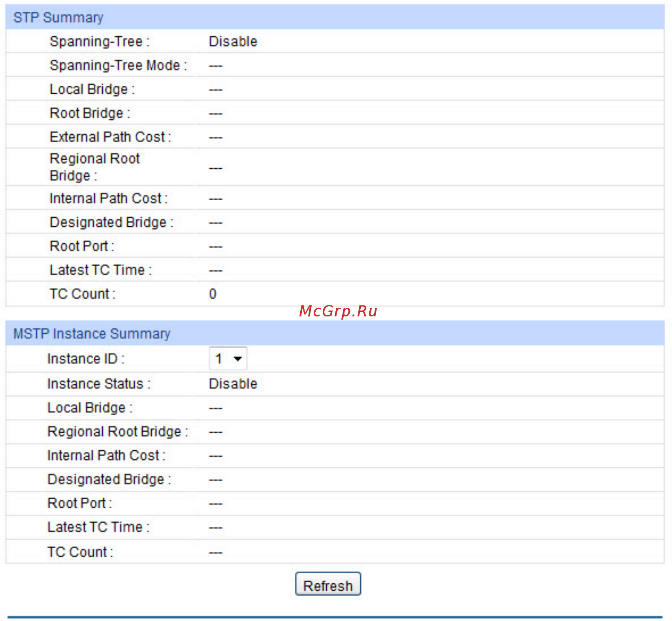Click Internal Path Cost label in STP Summary
672x621 pixels.
109,198
